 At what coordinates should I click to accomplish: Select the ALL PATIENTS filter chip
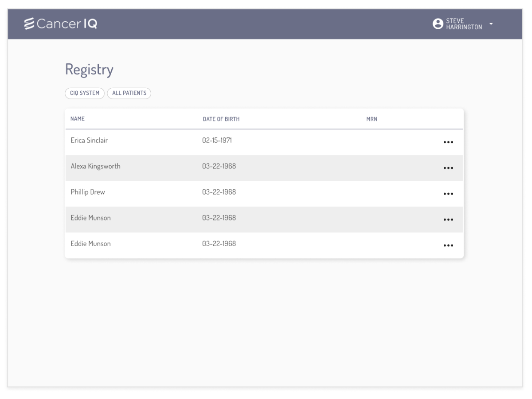129,93
